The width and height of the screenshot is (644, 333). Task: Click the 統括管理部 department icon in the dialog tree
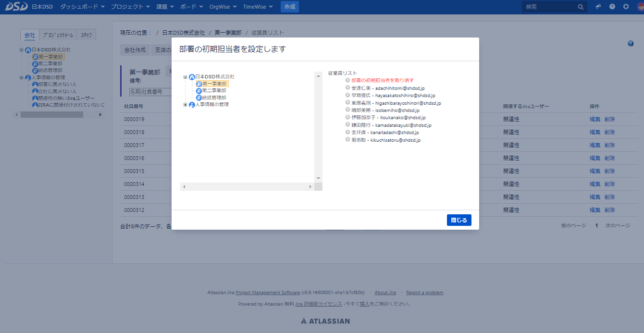click(x=198, y=98)
